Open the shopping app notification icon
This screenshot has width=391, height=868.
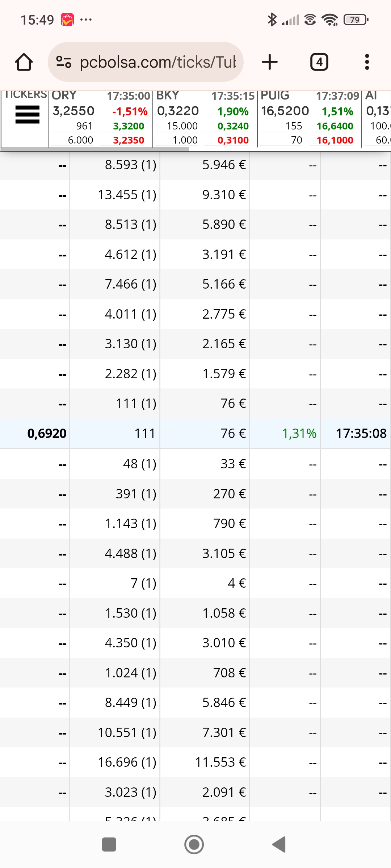pos(67,20)
